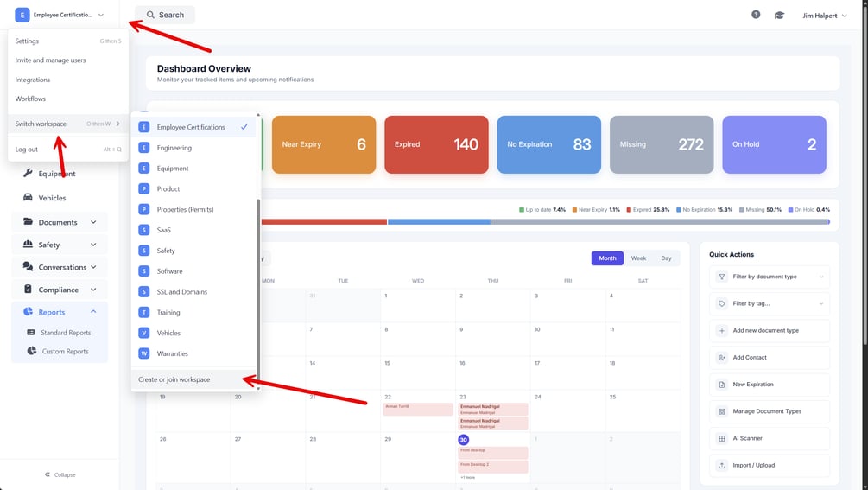868x490 pixels.
Task: Open the workspace name dropdown chevron
Action: pos(101,15)
